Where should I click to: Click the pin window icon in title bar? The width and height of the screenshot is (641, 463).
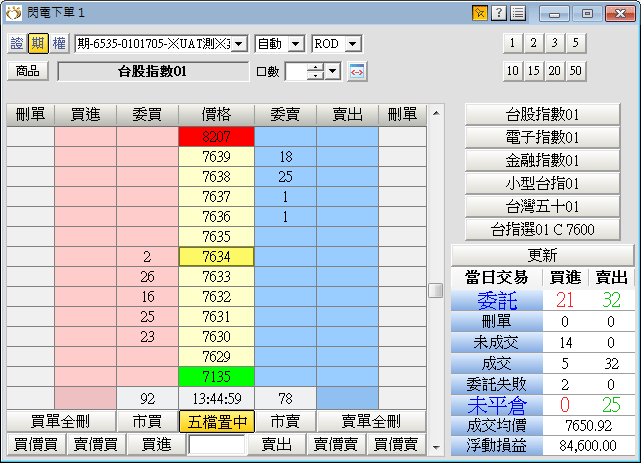pyautogui.click(x=481, y=13)
